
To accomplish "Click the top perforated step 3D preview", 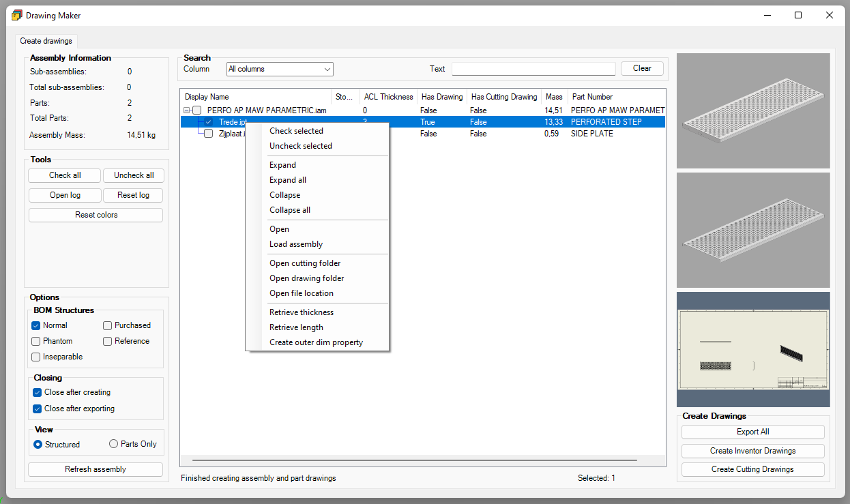I will [753, 110].
